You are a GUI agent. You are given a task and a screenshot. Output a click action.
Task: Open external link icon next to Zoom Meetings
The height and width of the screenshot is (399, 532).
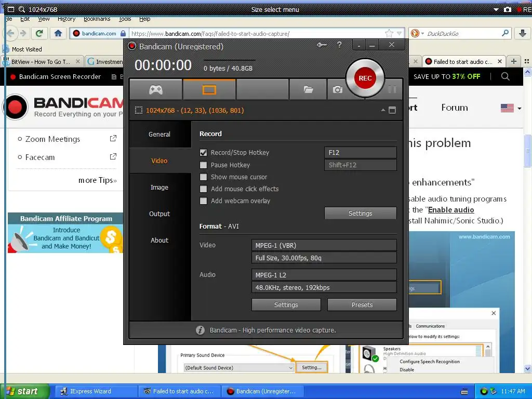113,138
